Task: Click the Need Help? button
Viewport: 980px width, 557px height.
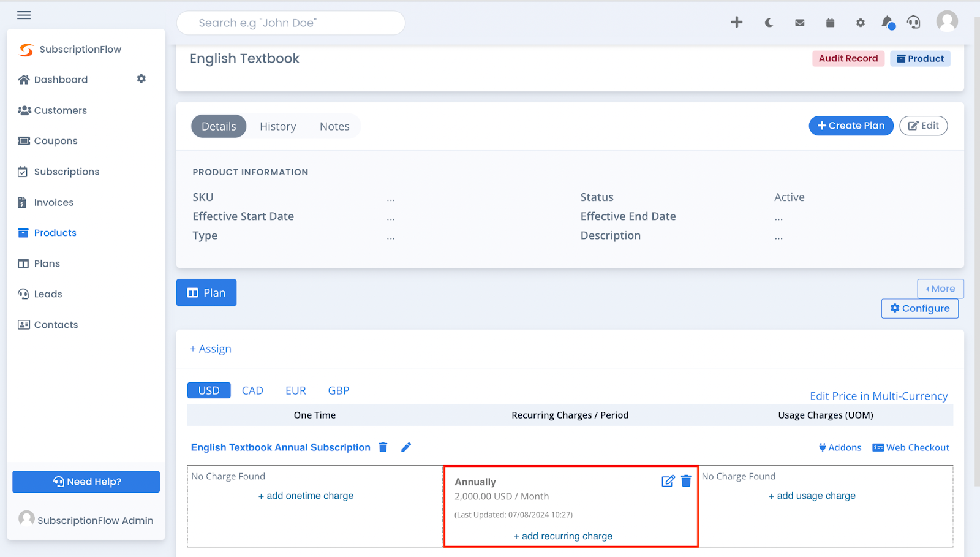Action: (x=86, y=482)
